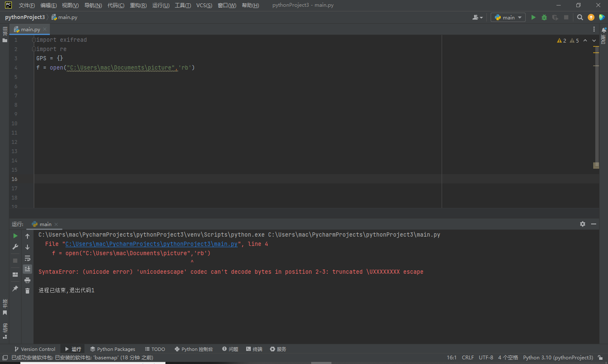Follow main.py link in the traceback
Screen dimensions: 608x364
(152, 244)
